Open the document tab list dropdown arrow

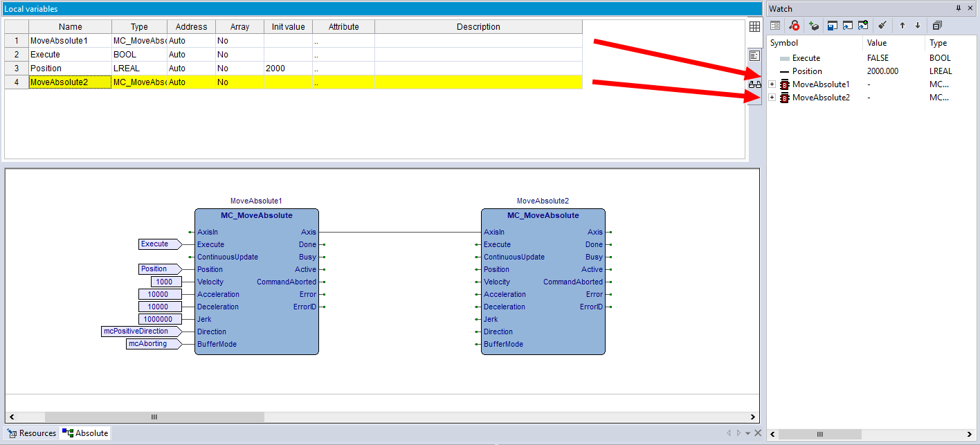pos(747,433)
